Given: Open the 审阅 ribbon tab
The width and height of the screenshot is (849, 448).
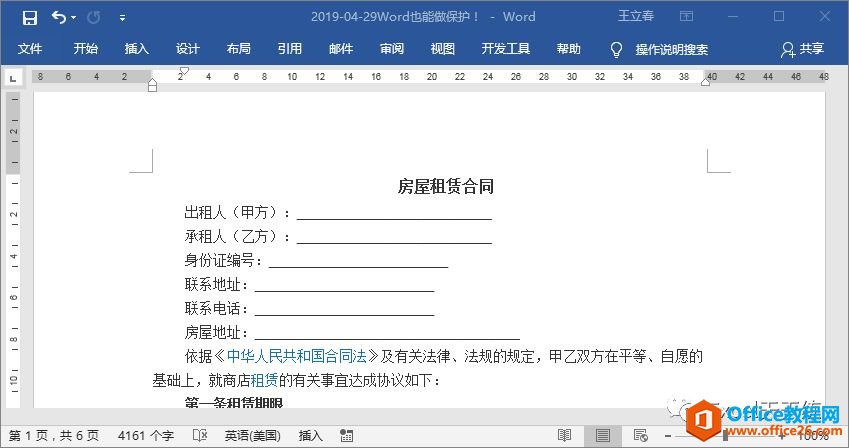Looking at the screenshot, I should [391, 49].
